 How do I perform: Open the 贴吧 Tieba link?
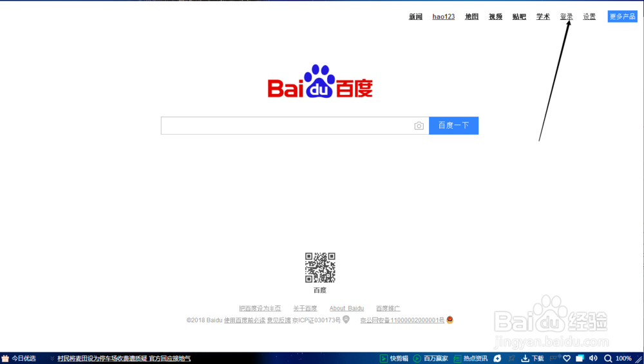(519, 17)
